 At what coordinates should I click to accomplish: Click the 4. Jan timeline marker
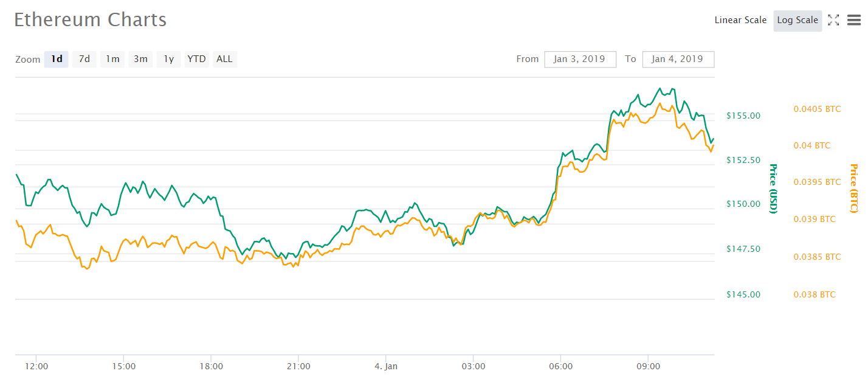pos(386,366)
